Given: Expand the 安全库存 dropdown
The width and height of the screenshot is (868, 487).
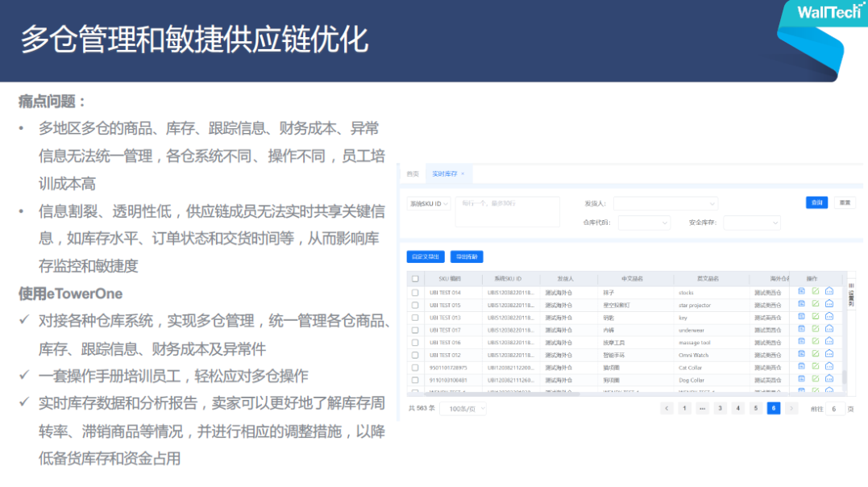Looking at the screenshot, I should pos(752,223).
